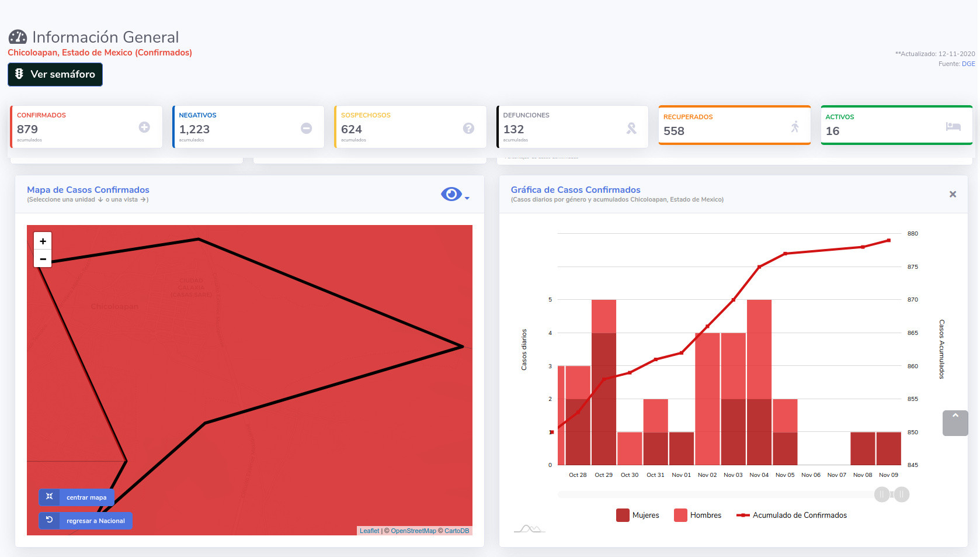The height and width of the screenshot is (557, 980).
Task: Click the dashboard gauge icon beside Información General
Action: pyautogui.click(x=18, y=37)
